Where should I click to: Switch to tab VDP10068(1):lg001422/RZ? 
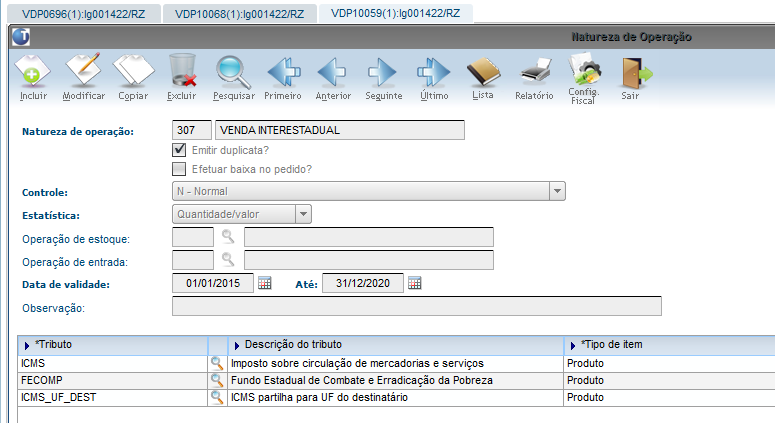[x=239, y=14]
